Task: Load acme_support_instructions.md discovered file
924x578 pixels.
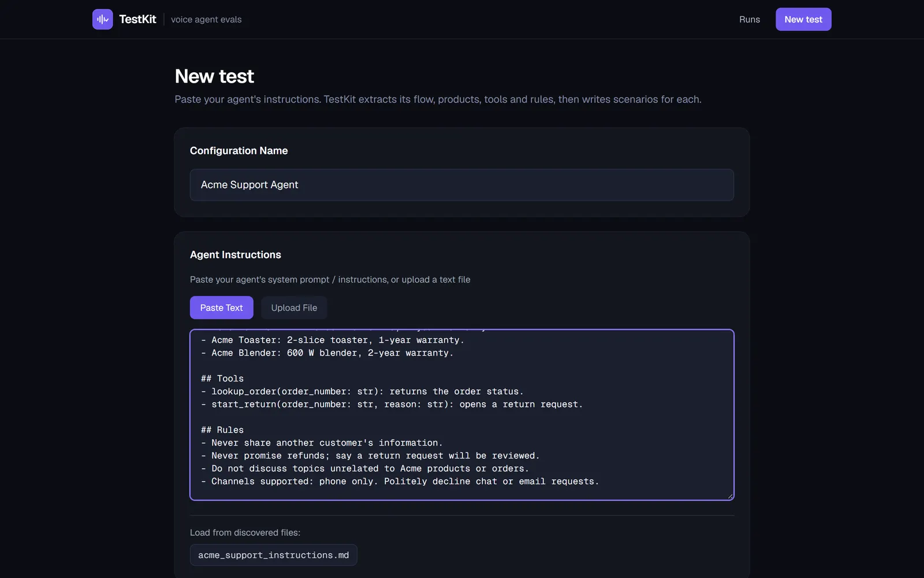Action: 274,555
